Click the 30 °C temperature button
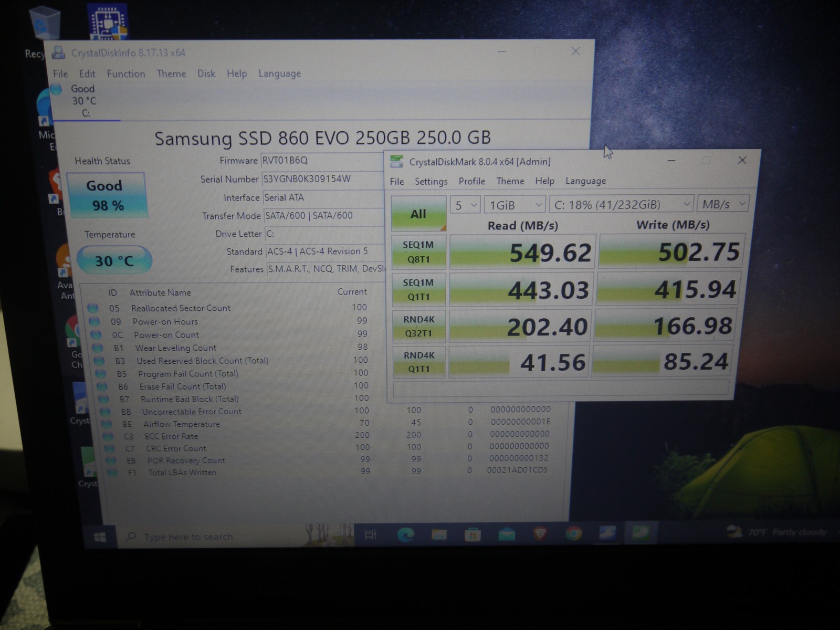The width and height of the screenshot is (840, 630). 114,260
